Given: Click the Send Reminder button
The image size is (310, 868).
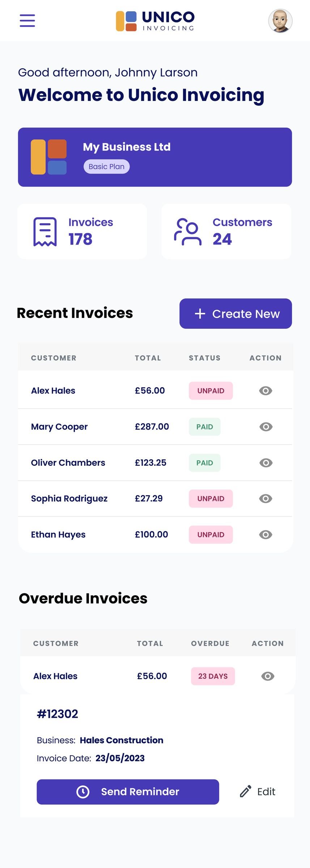Looking at the screenshot, I should pos(128,792).
